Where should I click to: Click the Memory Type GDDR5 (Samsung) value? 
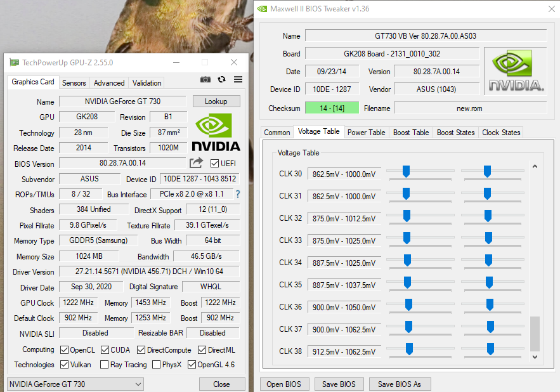[98, 240]
